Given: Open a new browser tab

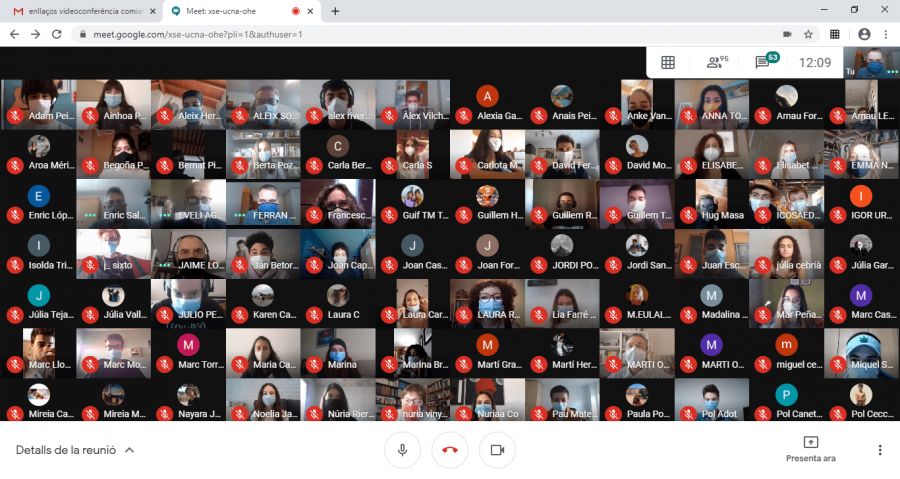Looking at the screenshot, I should pyautogui.click(x=335, y=11).
